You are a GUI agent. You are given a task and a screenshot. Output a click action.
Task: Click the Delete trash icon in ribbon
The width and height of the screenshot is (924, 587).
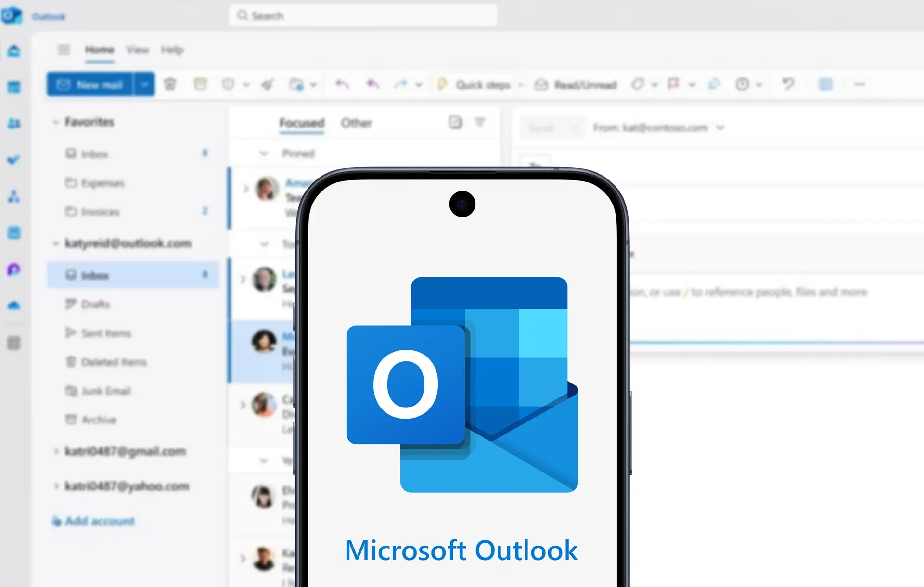point(170,85)
